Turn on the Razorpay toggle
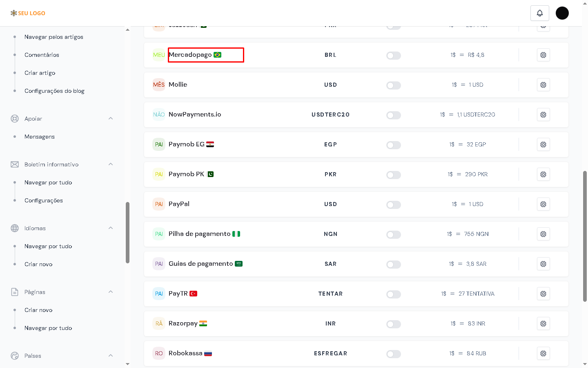The height and width of the screenshot is (368, 588). pyautogui.click(x=393, y=324)
